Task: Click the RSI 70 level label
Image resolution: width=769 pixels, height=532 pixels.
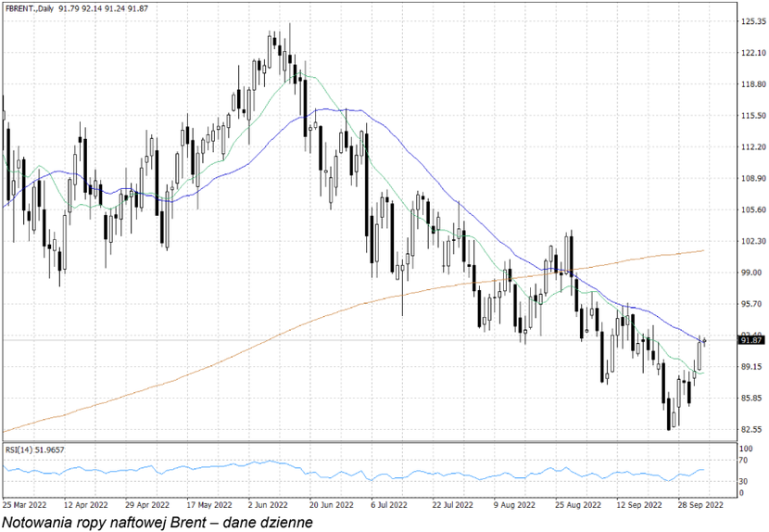Action: point(744,461)
